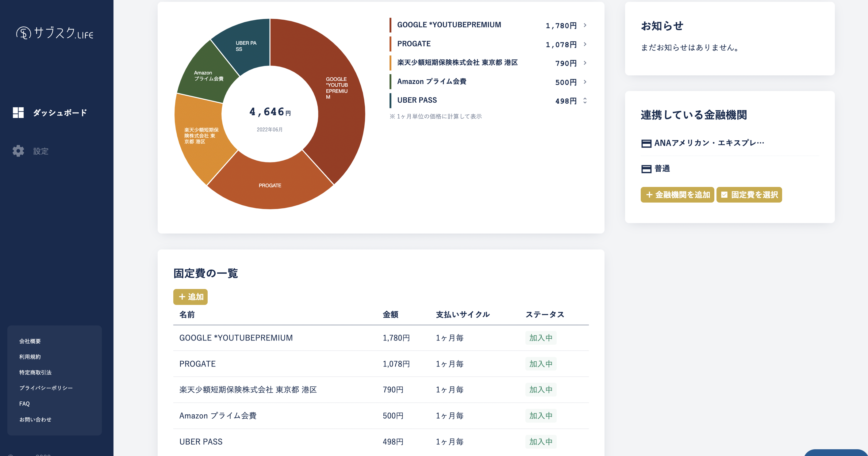The height and width of the screenshot is (456, 868).
Task: Open the FAQ link in sidebar
Action: coord(24,404)
